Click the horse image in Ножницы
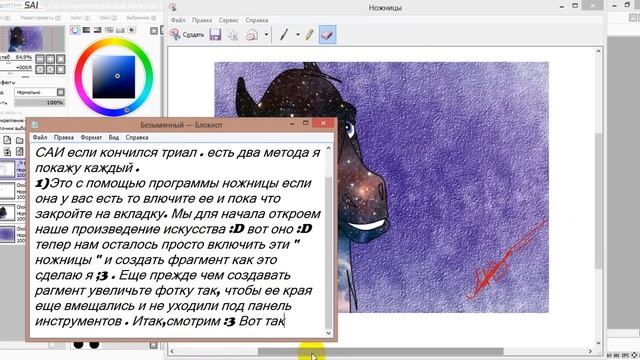This screenshot has height=360, width=640. [x=382, y=187]
